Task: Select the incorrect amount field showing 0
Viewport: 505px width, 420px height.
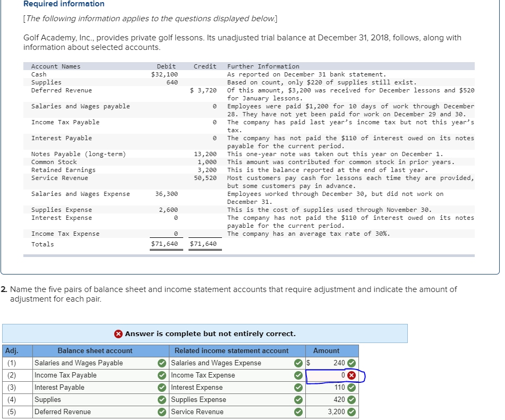Action: pos(332,375)
